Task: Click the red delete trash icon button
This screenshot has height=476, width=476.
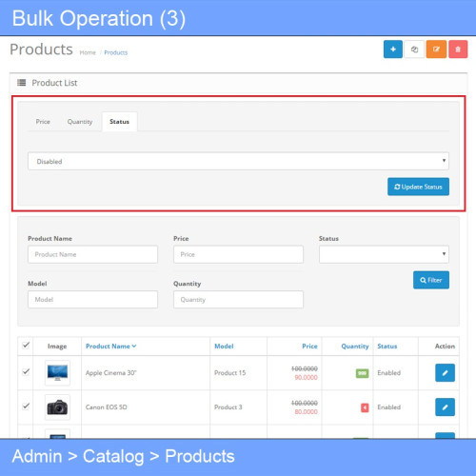Action: pyautogui.click(x=458, y=50)
